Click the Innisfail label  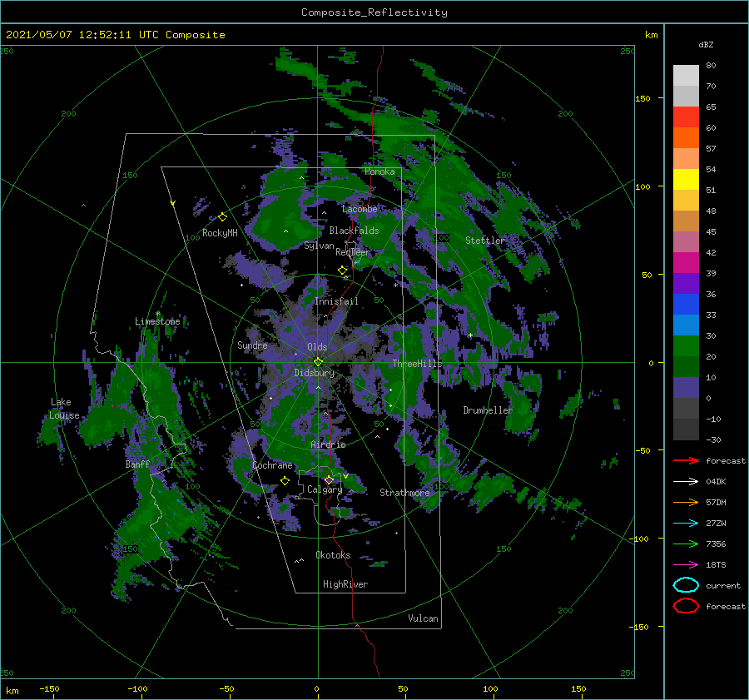coord(336,301)
